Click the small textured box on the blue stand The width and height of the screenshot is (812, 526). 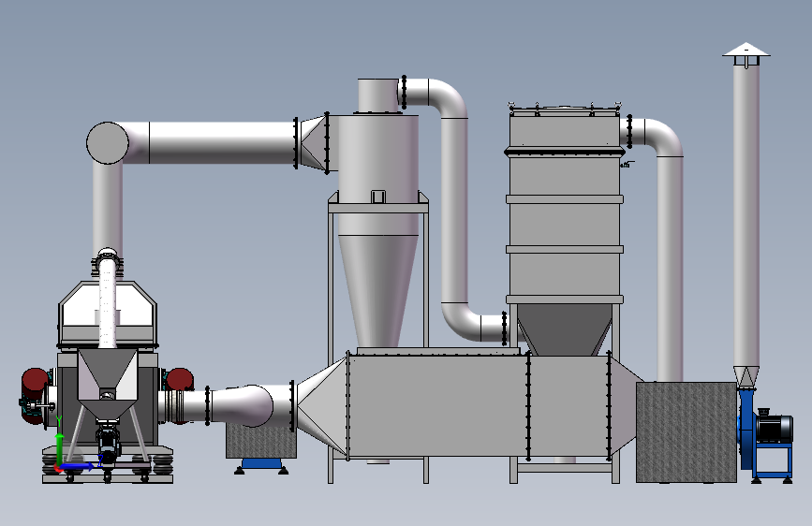pos(261,441)
